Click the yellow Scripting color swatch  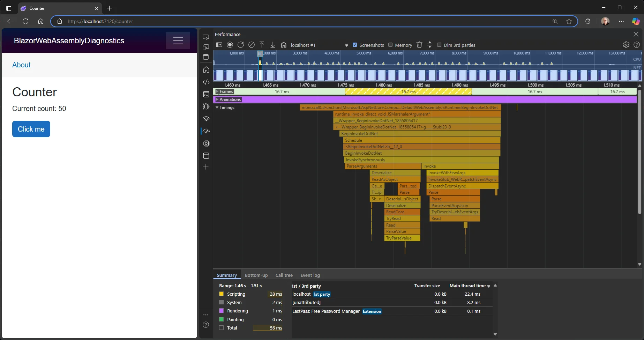point(221,294)
